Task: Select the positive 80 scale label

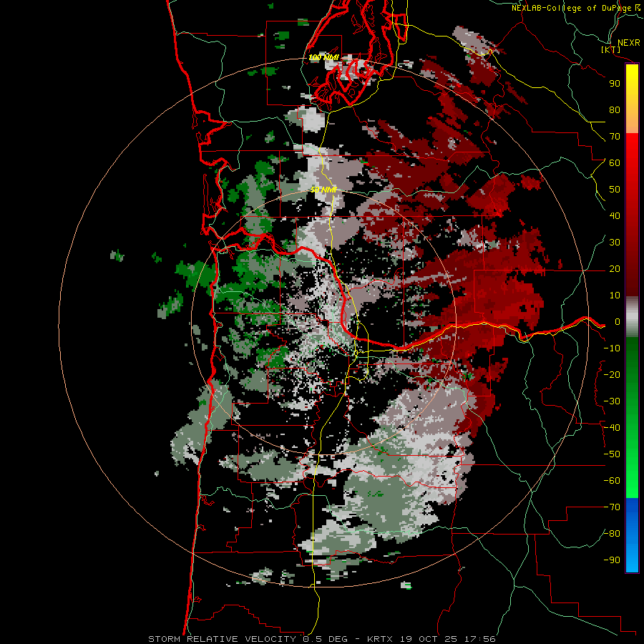Action: tap(615, 110)
